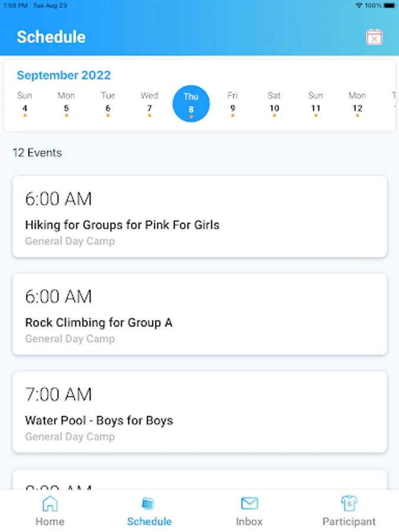Screen dimensions: 399x532
Task: Tap the Wi-Fi status icon
Action: 358,5
